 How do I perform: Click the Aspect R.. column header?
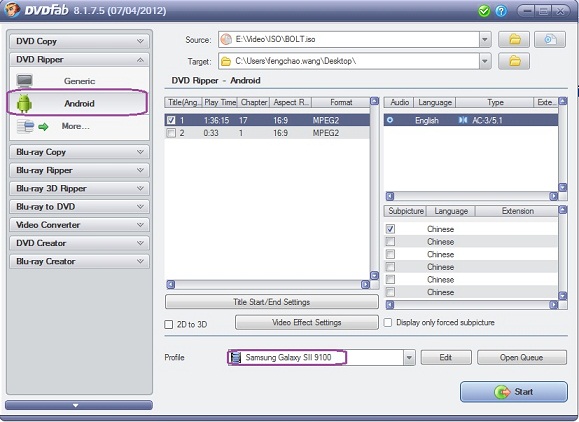(x=291, y=102)
